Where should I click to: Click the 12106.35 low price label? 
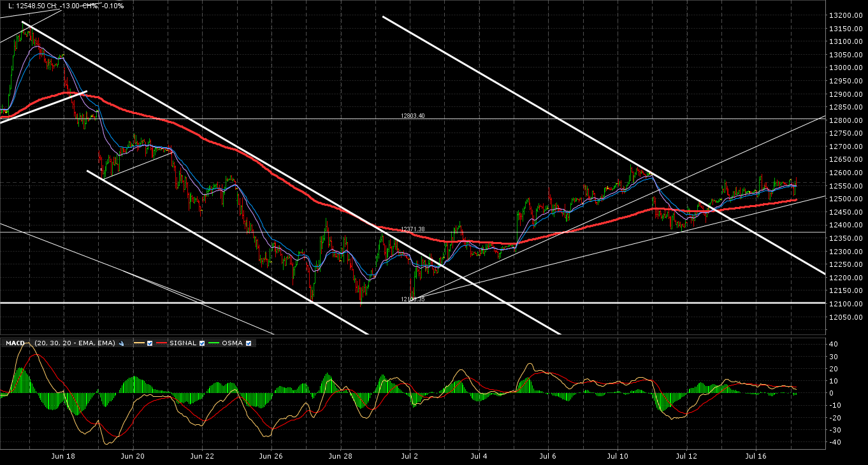coord(412,299)
